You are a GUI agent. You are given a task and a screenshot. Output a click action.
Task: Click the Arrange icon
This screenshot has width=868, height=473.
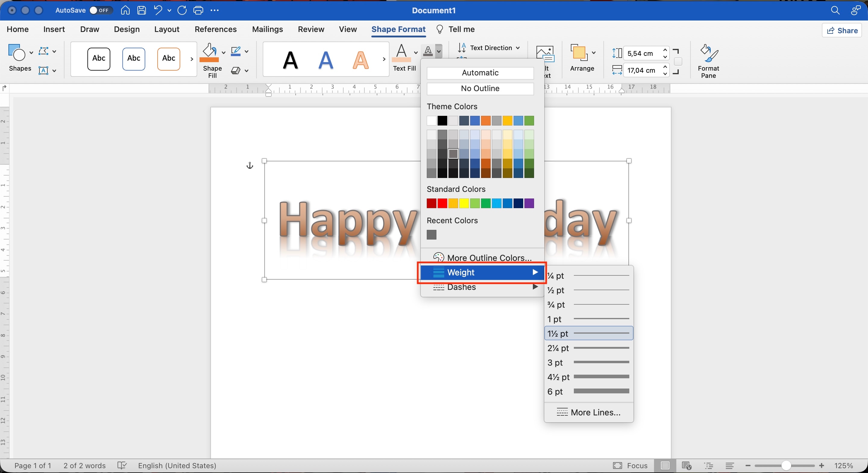579,53
